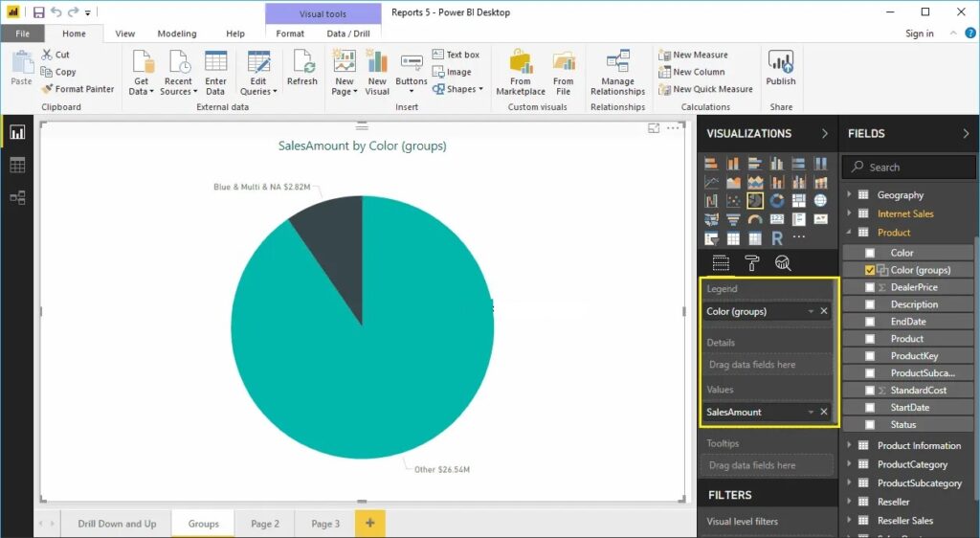Choose the Clustered column chart visual

(777, 164)
